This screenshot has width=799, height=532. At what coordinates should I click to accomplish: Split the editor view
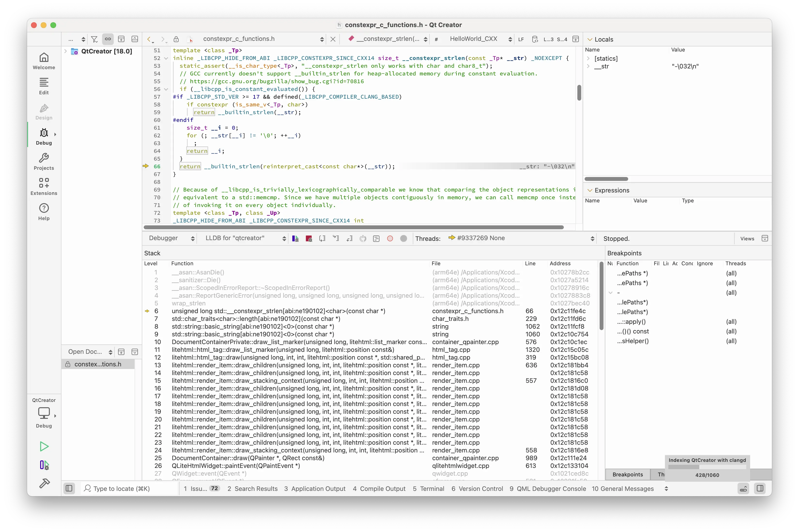point(576,39)
